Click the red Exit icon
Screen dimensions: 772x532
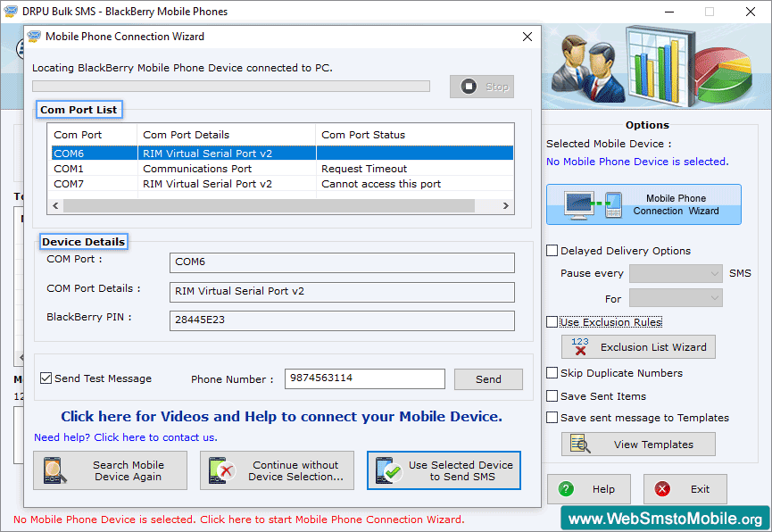click(x=662, y=489)
